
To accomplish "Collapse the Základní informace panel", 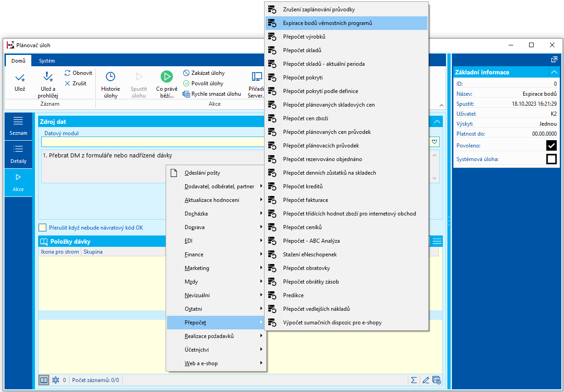I will [554, 72].
